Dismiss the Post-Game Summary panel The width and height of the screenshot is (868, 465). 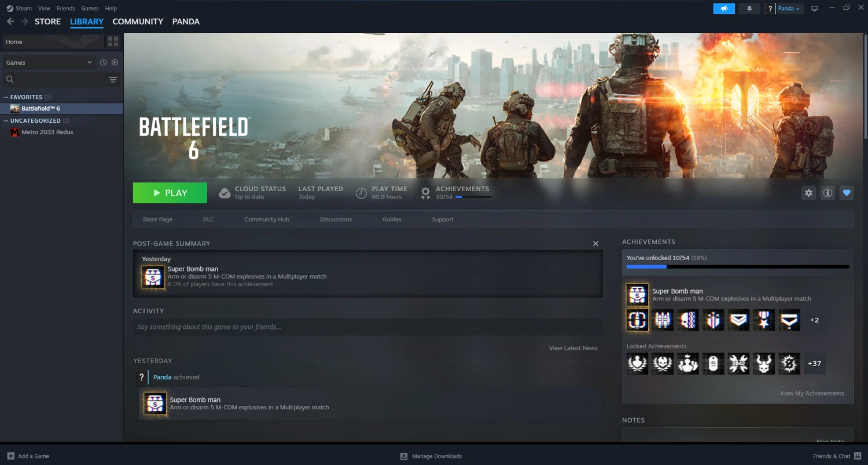[595, 244]
